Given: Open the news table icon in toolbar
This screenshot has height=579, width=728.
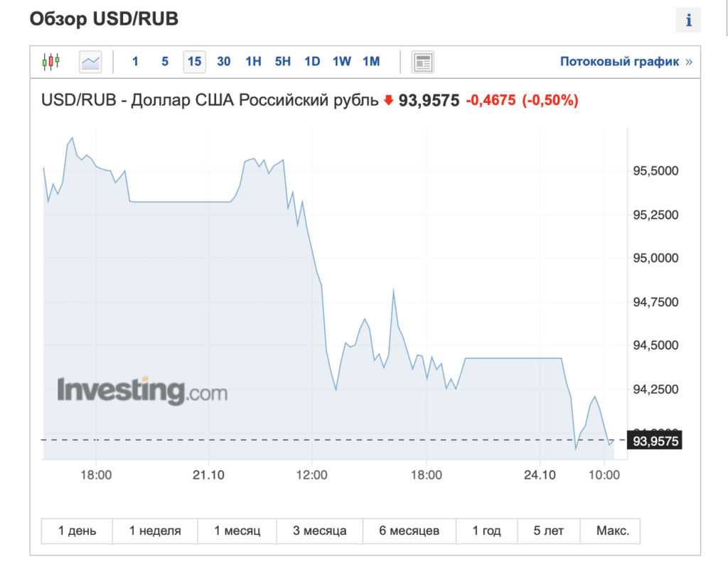Looking at the screenshot, I should point(423,62).
